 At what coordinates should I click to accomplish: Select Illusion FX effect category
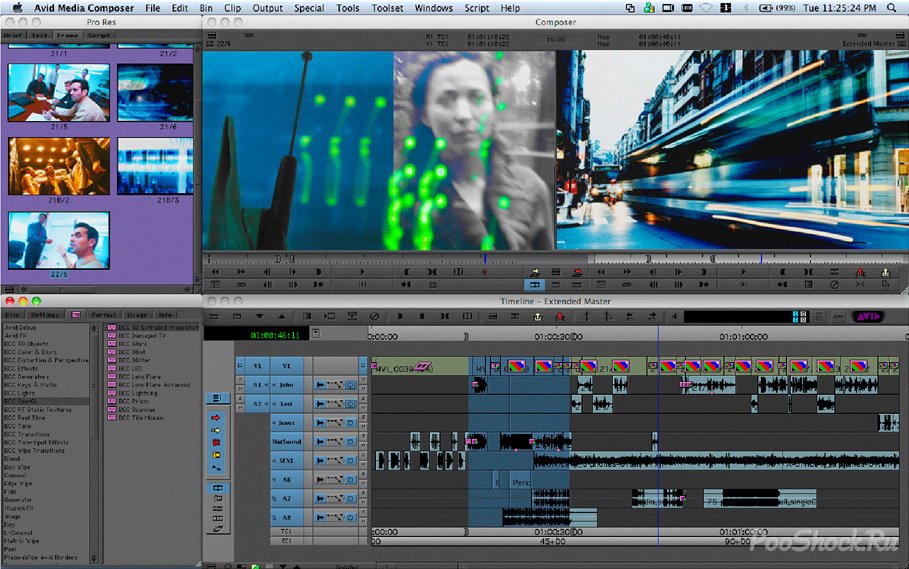(x=19, y=508)
